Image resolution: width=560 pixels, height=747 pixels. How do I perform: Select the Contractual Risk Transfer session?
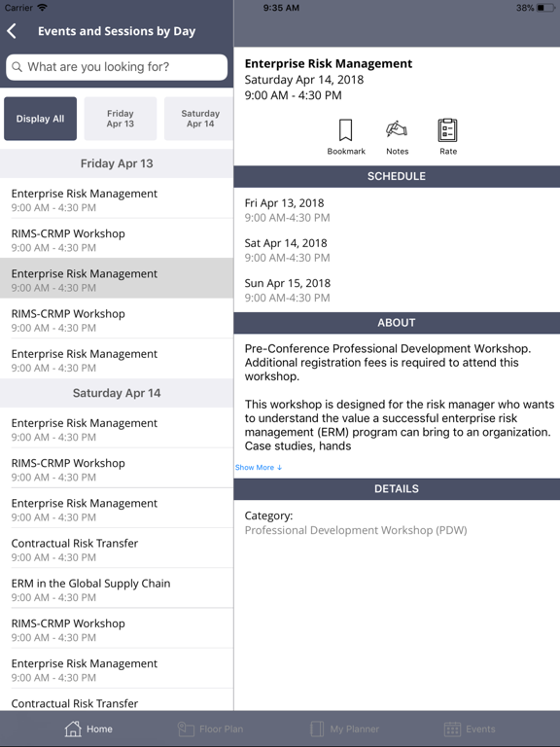point(117,550)
